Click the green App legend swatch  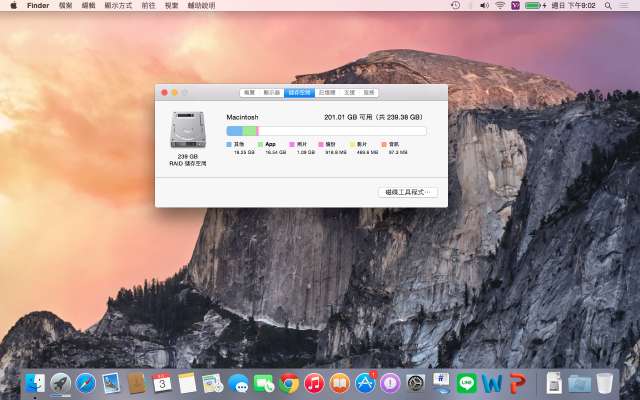coord(260,144)
